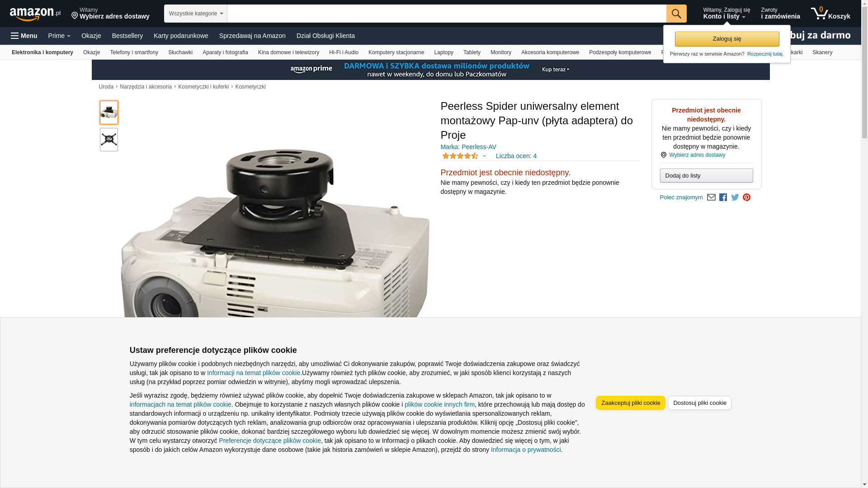Open the Amazon.pl home logo
The image size is (868, 488).
(35, 14)
